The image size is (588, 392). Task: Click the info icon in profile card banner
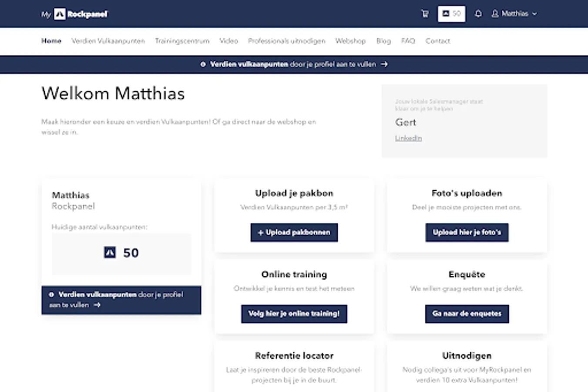pyautogui.click(x=51, y=295)
